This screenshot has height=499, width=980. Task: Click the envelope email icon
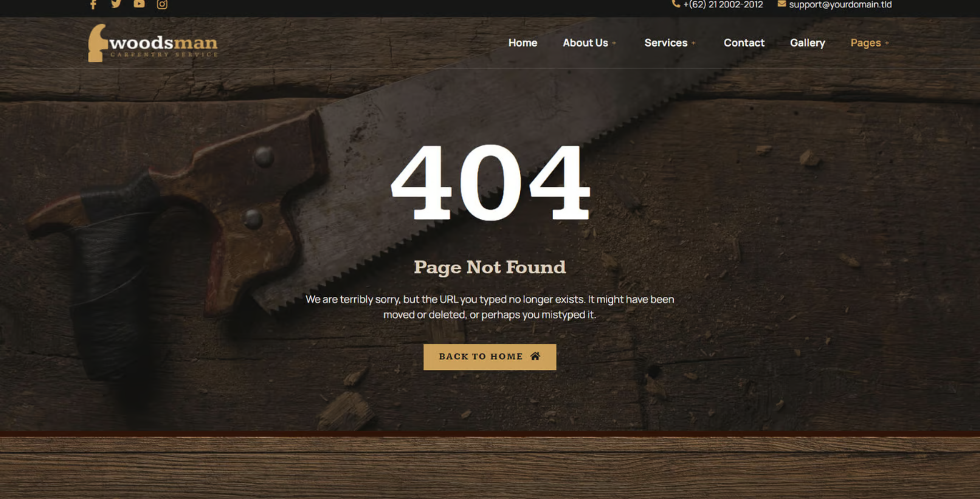[x=782, y=4]
